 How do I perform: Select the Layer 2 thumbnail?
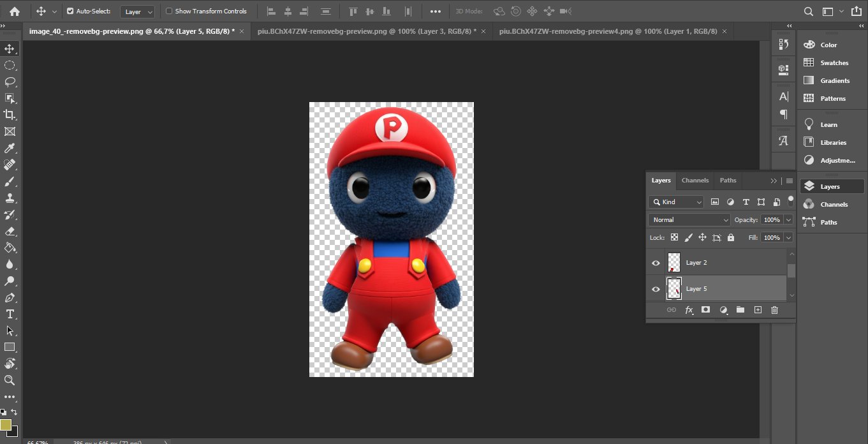click(x=674, y=263)
